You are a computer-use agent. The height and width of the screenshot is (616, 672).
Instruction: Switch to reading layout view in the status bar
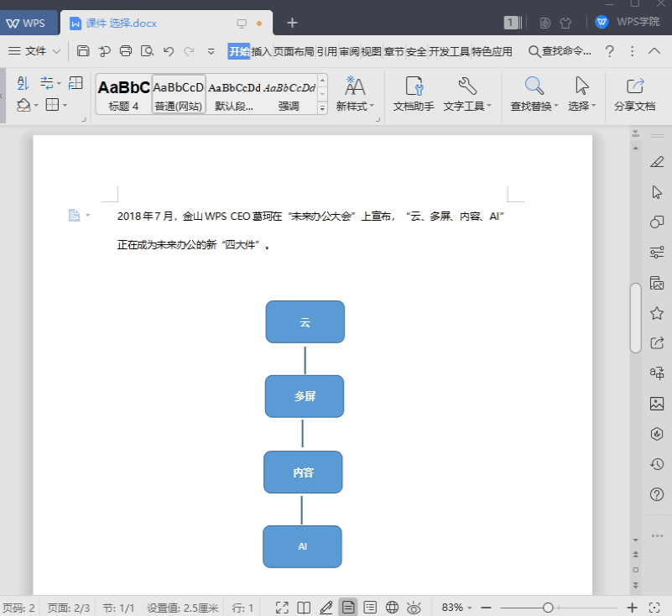(x=304, y=608)
